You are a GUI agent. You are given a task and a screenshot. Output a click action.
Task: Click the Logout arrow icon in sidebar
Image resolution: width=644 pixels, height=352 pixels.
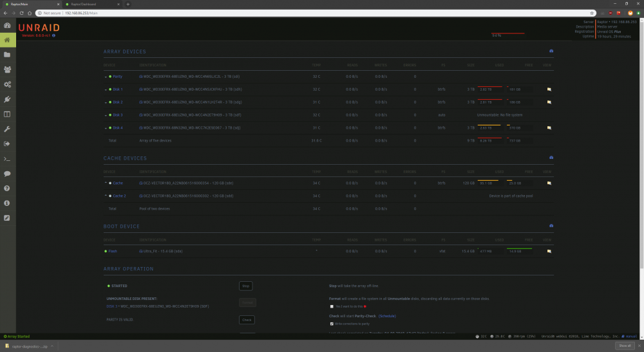7,144
